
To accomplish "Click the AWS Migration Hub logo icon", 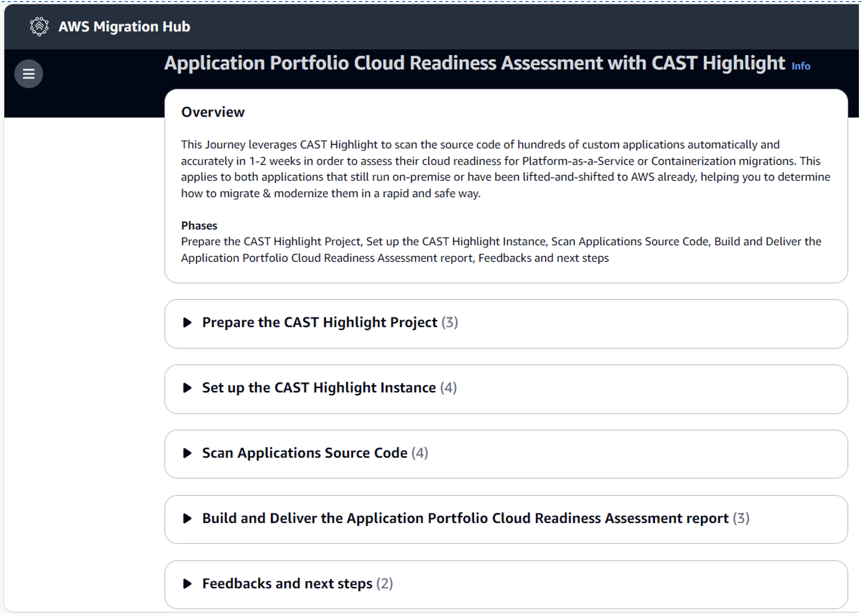I will [x=39, y=27].
